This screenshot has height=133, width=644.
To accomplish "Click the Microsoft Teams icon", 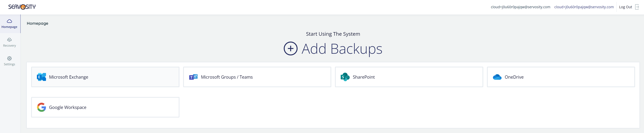I will coord(193,77).
